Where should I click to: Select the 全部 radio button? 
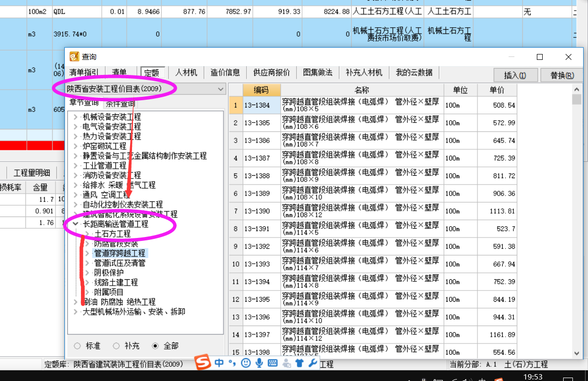[x=155, y=346]
